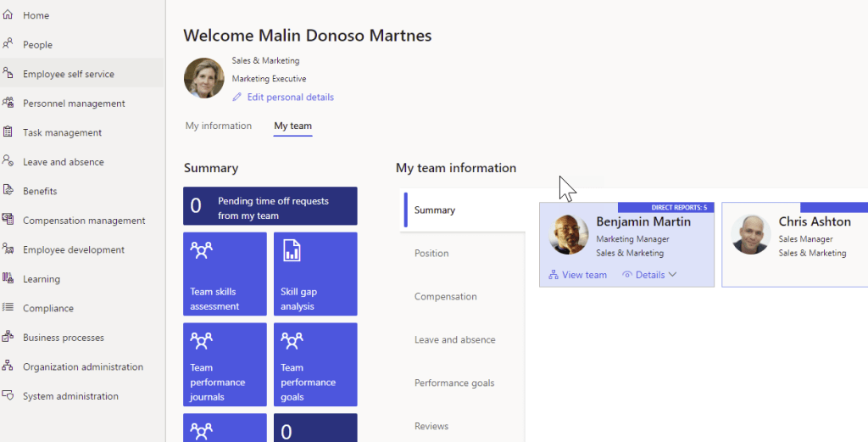Expand Details dropdown on Benjamin Martin card

[649, 275]
